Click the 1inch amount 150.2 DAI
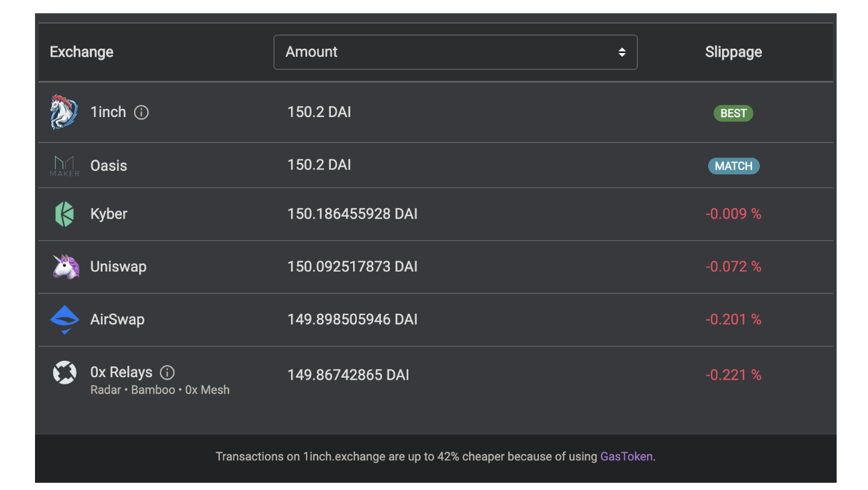Image resolution: width=868 pixels, height=490 pixels. coord(319,112)
